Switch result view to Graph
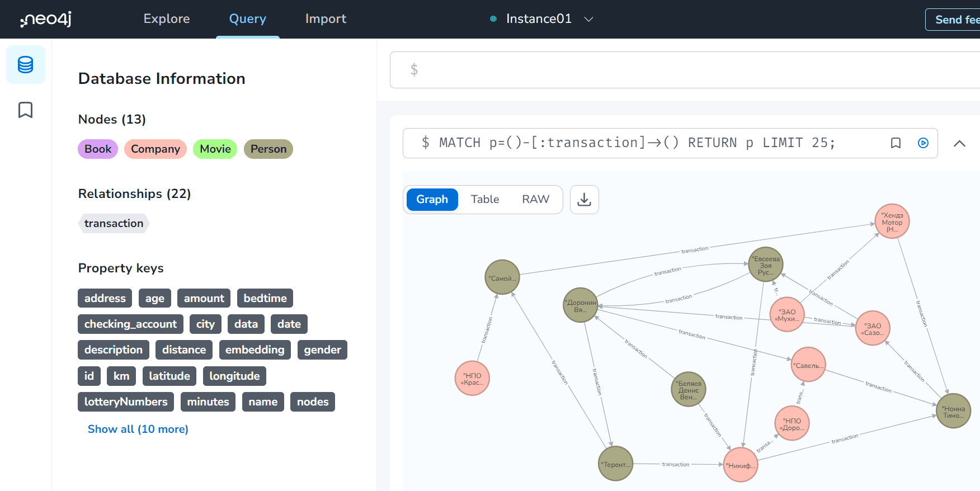 [x=432, y=200]
